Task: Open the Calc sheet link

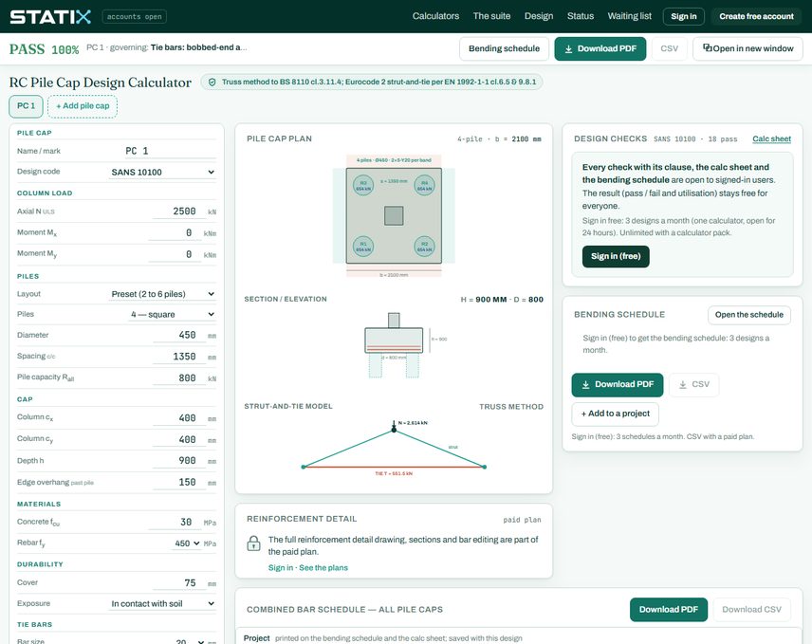Action: [x=771, y=138]
